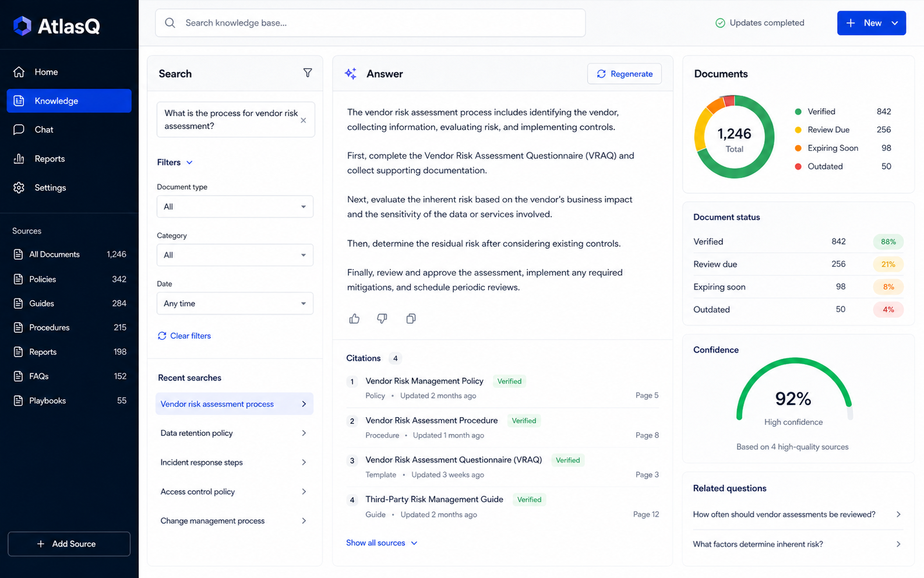Open chevron for Change management process
Viewport: 924px width, 578px height.
304,521
